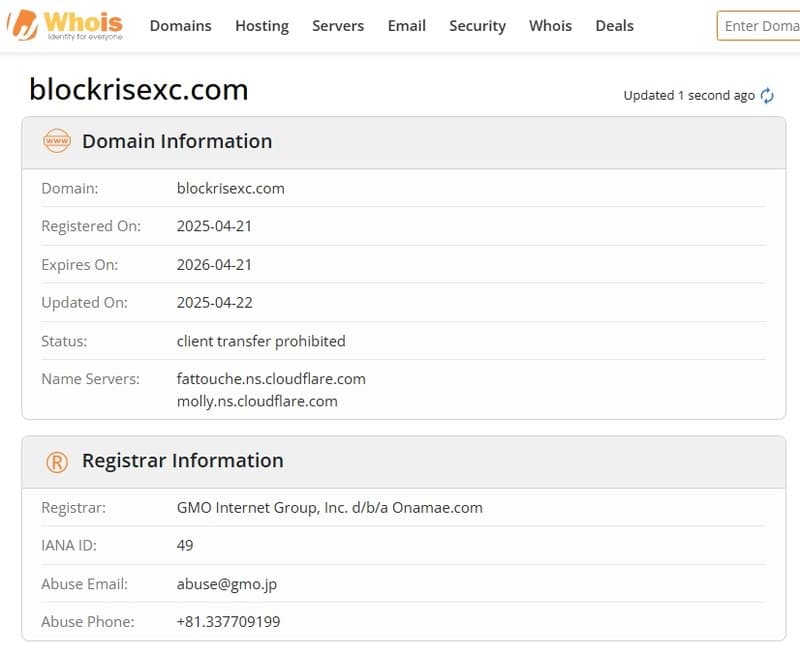Click the Enter Domain search field
800x655 pixels.
tap(760, 26)
